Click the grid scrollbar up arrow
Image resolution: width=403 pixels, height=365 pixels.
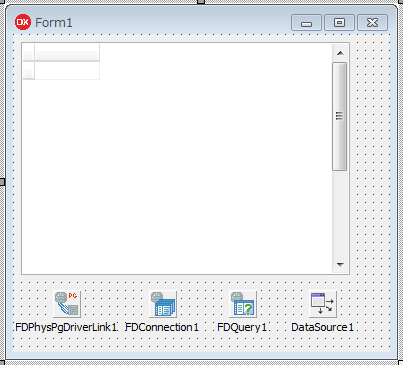340,53
